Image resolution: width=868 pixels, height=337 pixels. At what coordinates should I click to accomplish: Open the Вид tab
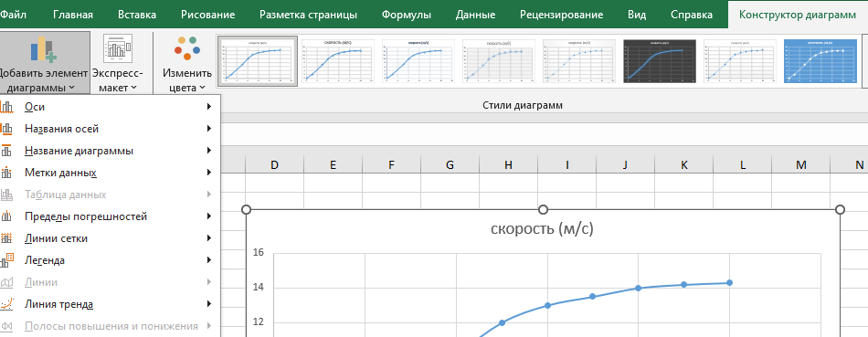637,15
